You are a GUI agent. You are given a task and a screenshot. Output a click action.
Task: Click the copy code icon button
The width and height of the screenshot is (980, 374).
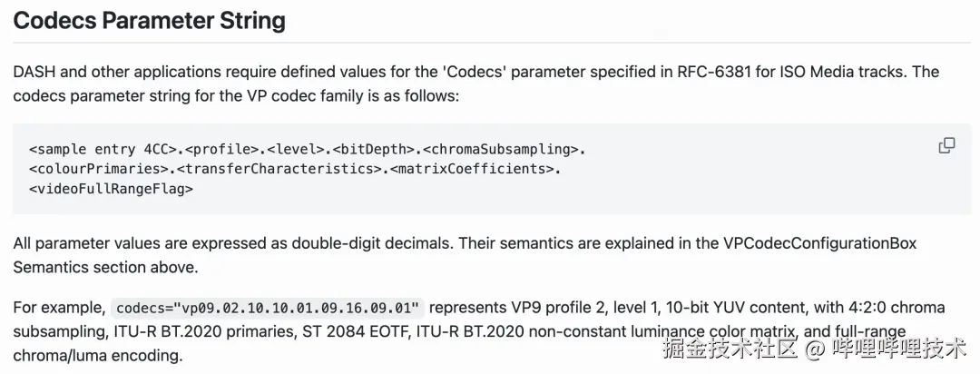pos(946,146)
